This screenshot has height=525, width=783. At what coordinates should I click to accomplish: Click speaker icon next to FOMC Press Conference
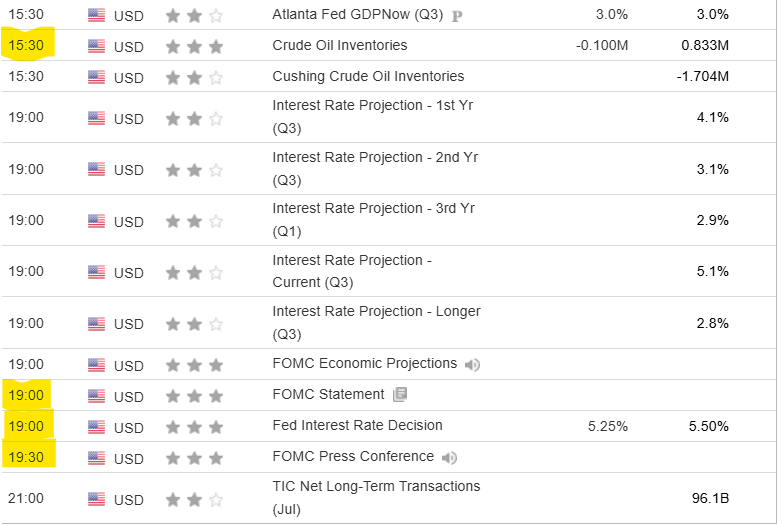point(450,458)
